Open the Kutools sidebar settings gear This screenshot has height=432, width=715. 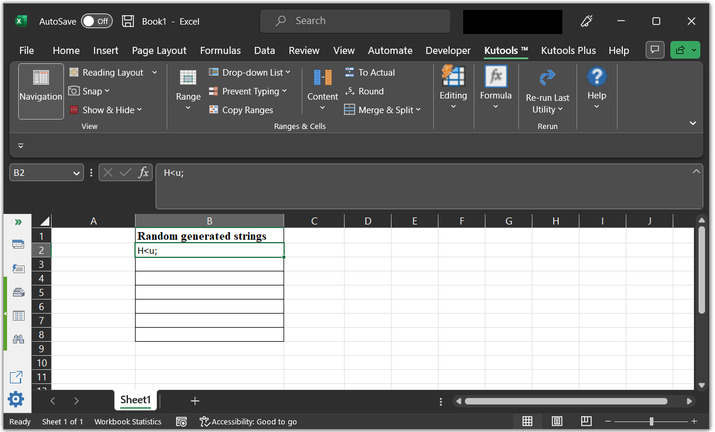(16, 400)
